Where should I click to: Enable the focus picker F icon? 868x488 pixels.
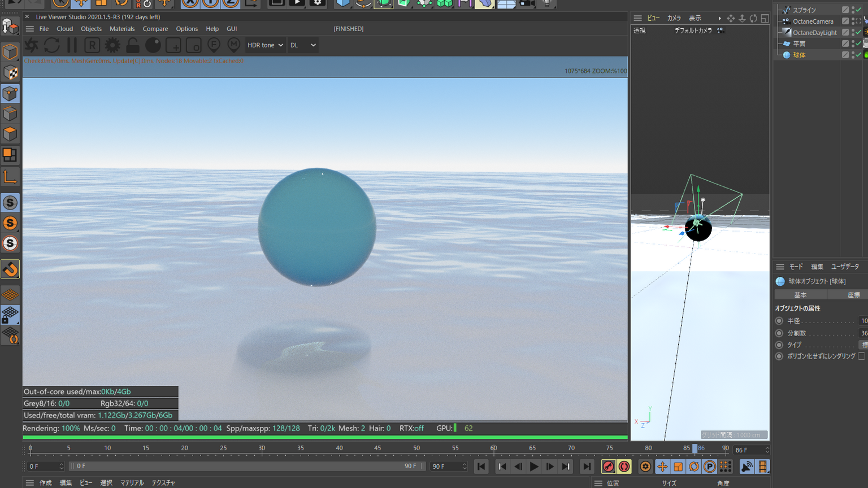[x=214, y=45]
